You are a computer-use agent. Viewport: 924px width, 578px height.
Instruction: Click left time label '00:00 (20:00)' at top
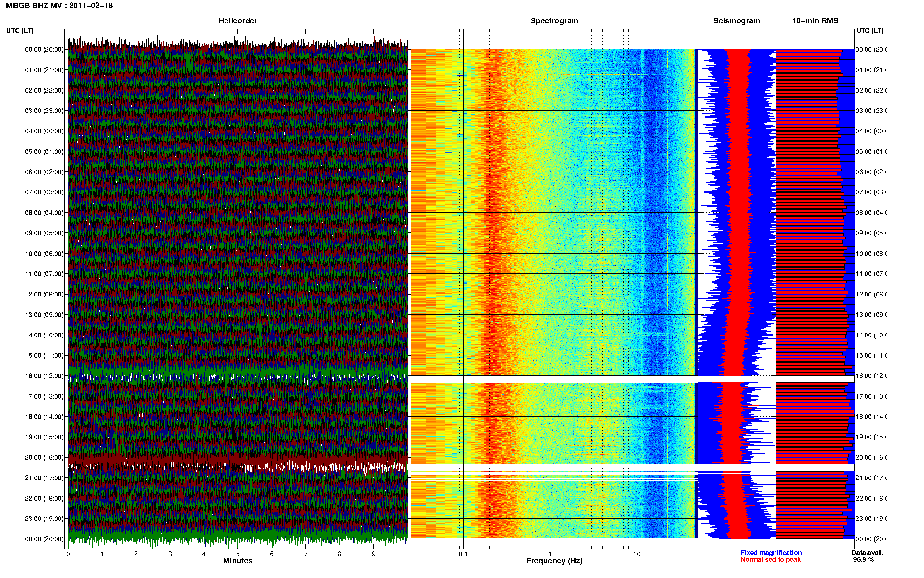44,49
